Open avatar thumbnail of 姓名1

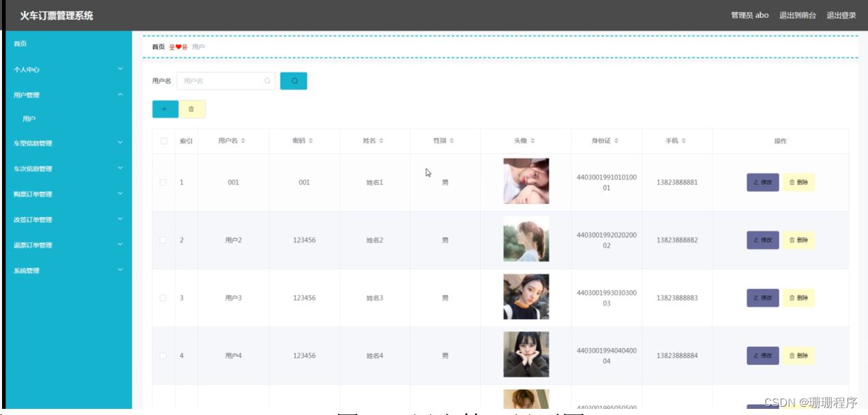coord(526,181)
